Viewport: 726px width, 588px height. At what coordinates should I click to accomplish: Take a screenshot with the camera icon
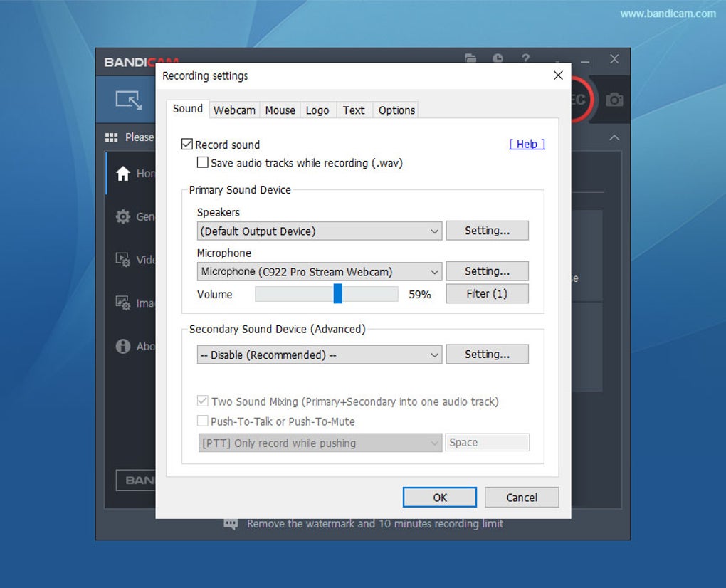(614, 100)
